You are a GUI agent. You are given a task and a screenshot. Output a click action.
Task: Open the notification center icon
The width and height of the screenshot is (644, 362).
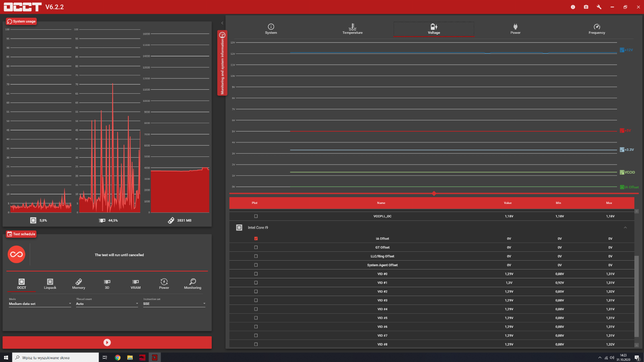point(637,358)
